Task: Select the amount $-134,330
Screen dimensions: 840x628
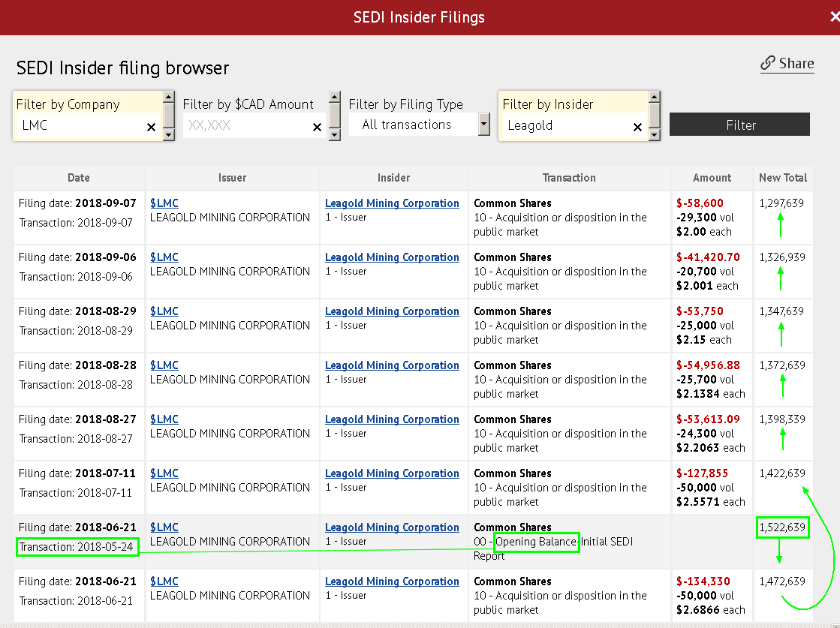Action: (x=703, y=581)
